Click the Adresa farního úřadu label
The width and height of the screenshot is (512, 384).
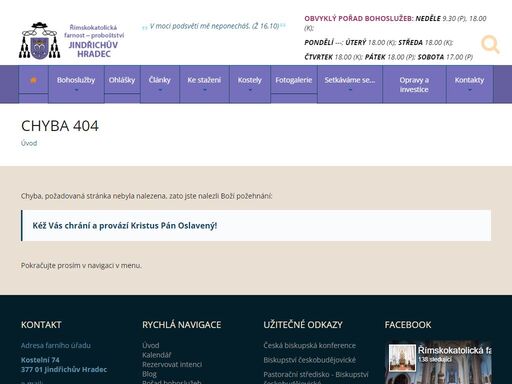point(56,345)
